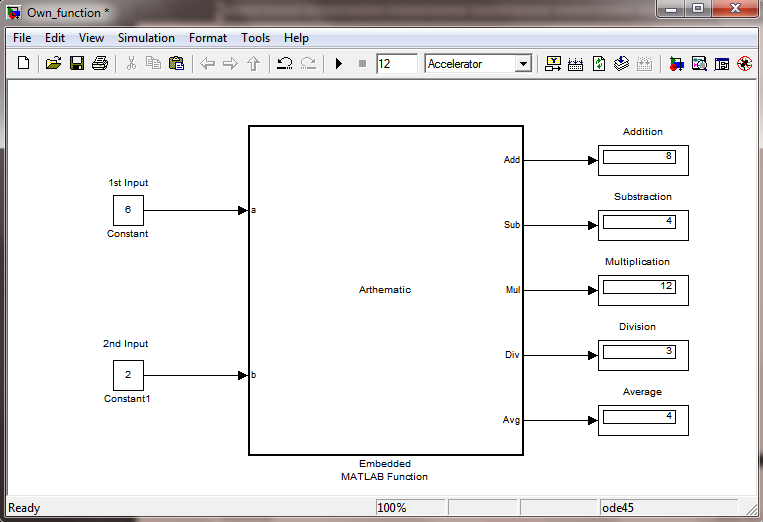The image size is (763, 522).
Task: Open the Edit menu
Action: tap(55, 38)
